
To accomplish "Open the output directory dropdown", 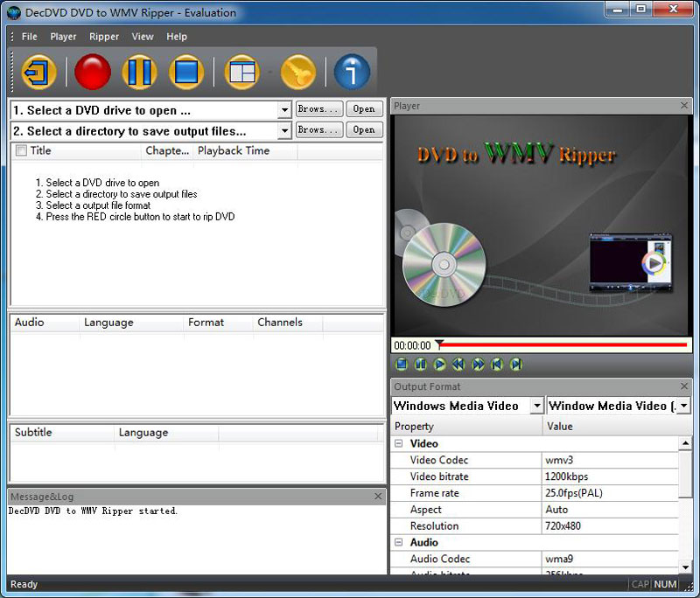I will pyautogui.click(x=283, y=131).
